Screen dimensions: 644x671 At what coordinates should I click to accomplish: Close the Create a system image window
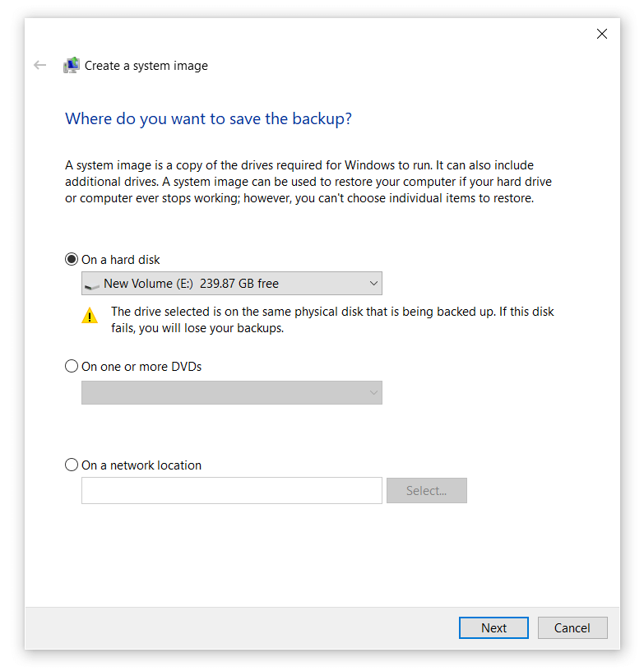click(601, 34)
